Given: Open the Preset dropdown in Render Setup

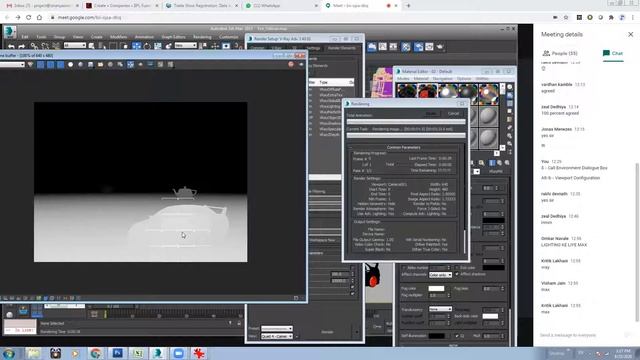Looking at the screenshot, I should coord(277,329).
